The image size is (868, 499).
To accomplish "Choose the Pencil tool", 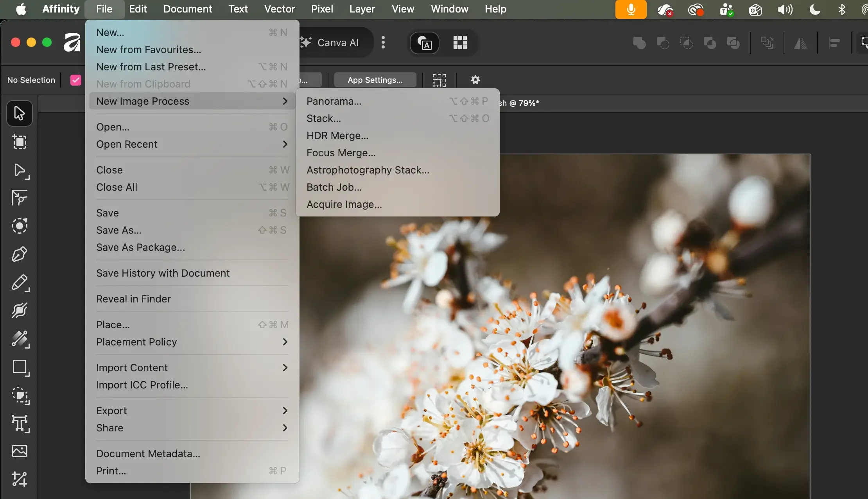I will point(19,283).
